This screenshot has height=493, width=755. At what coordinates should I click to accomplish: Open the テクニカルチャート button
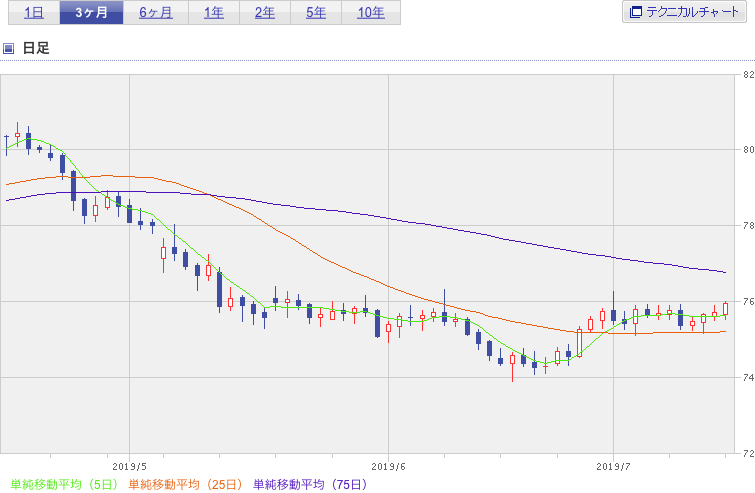coord(684,12)
